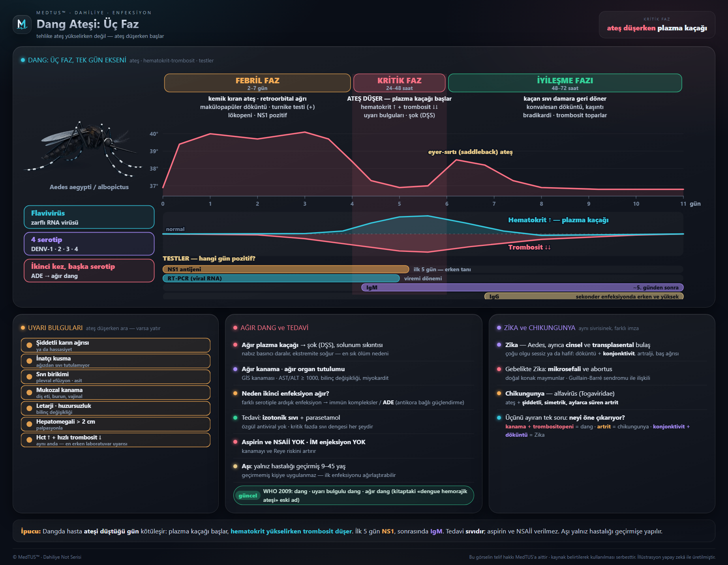Screen dimensions: 728x565
Task: Click the green güncel badge
Action: [x=248, y=496]
